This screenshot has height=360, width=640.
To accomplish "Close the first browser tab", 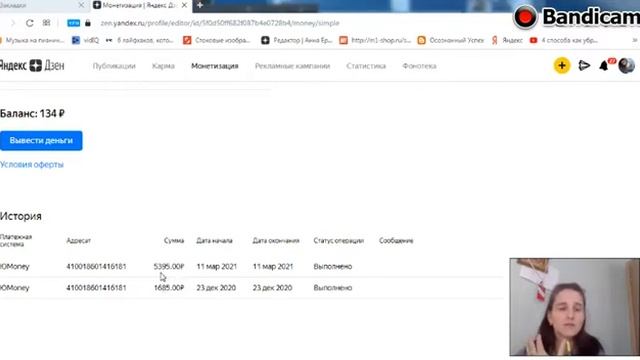I will click(x=81, y=5).
